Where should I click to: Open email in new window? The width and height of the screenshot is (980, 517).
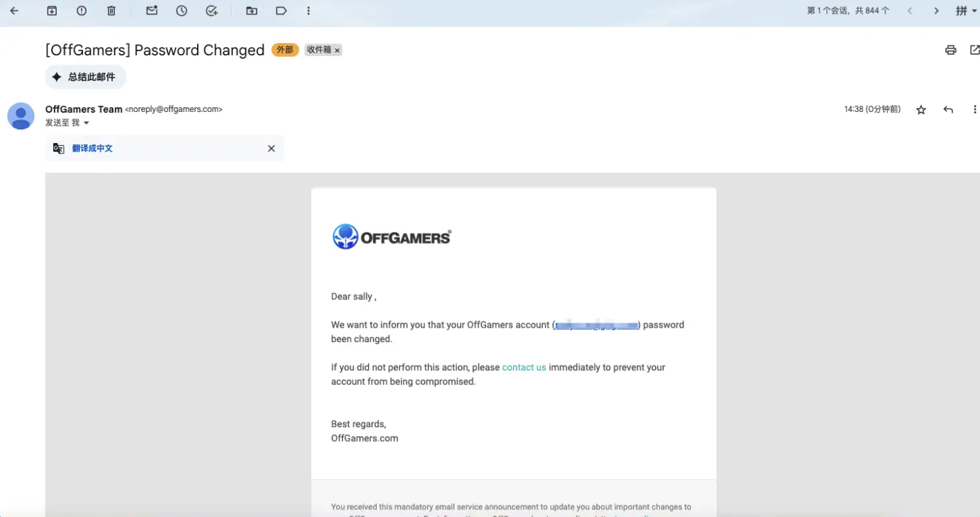[x=974, y=50]
